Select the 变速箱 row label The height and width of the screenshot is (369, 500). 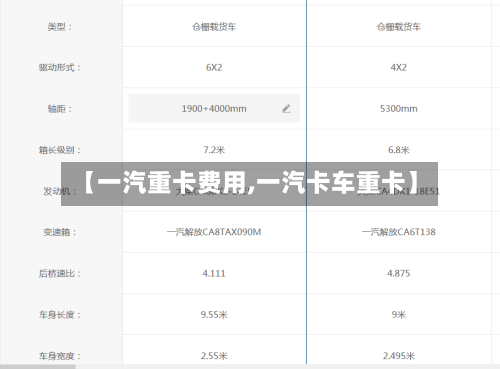pos(60,232)
